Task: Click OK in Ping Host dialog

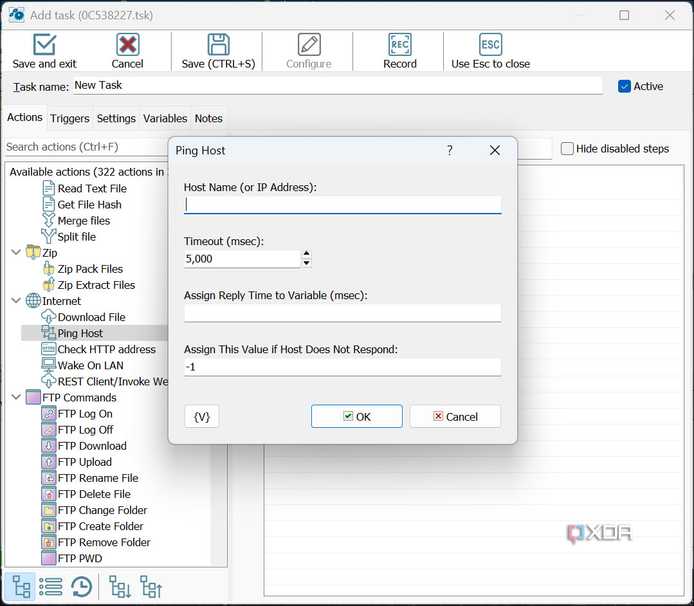Action: 357,416
